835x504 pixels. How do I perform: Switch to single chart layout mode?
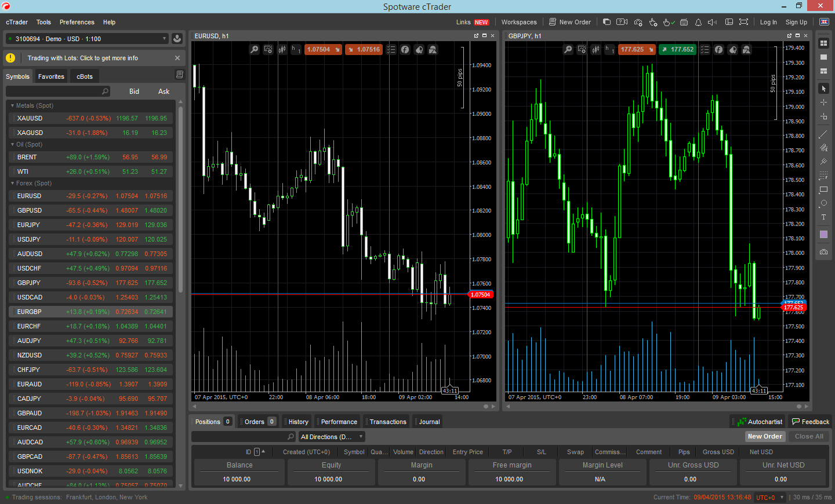823,57
